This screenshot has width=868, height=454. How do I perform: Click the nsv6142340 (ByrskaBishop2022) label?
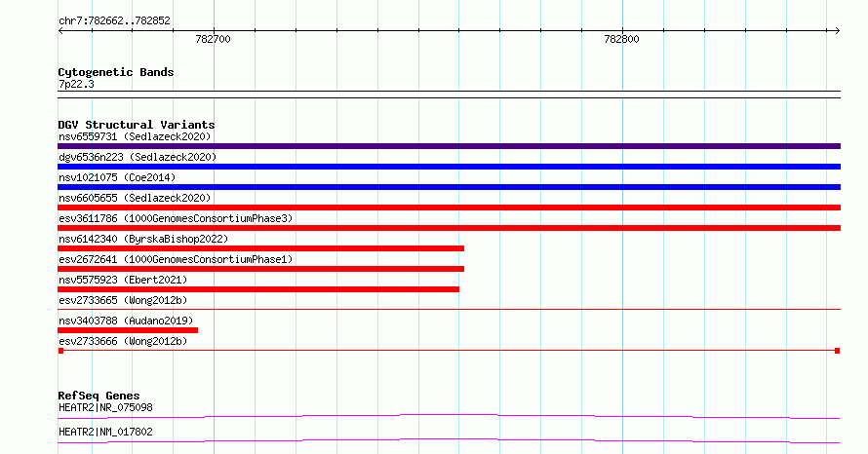(x=143, y=239)
